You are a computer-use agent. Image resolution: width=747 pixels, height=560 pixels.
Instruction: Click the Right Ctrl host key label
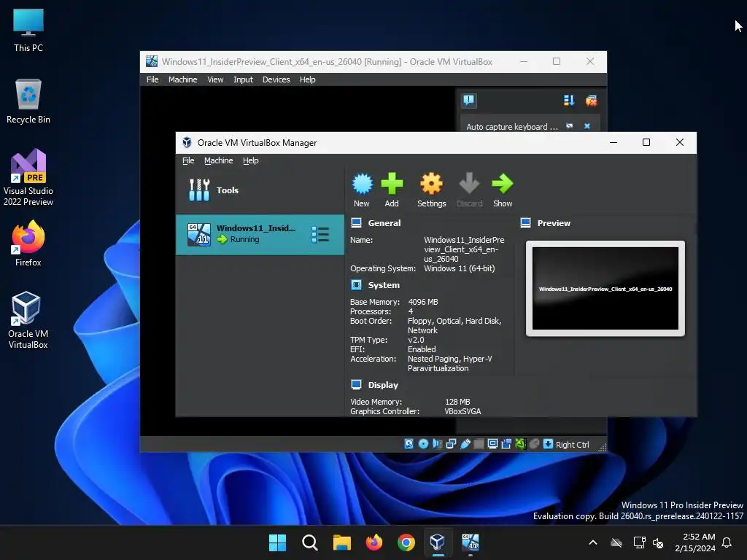pos(572,445)
